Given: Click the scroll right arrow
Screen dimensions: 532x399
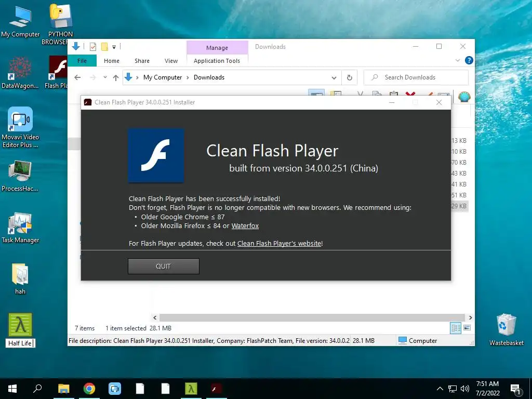Looking at the screenshot, I should 470,317.
